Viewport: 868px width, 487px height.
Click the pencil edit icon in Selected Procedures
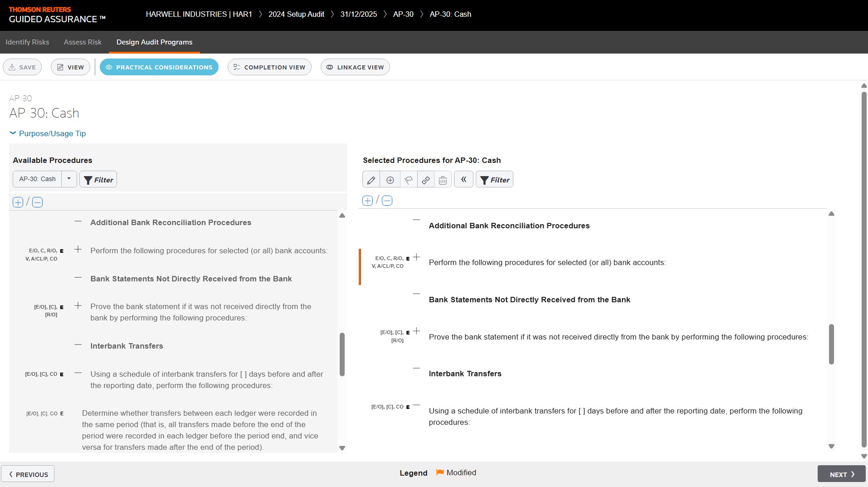(x=371, y=180)
